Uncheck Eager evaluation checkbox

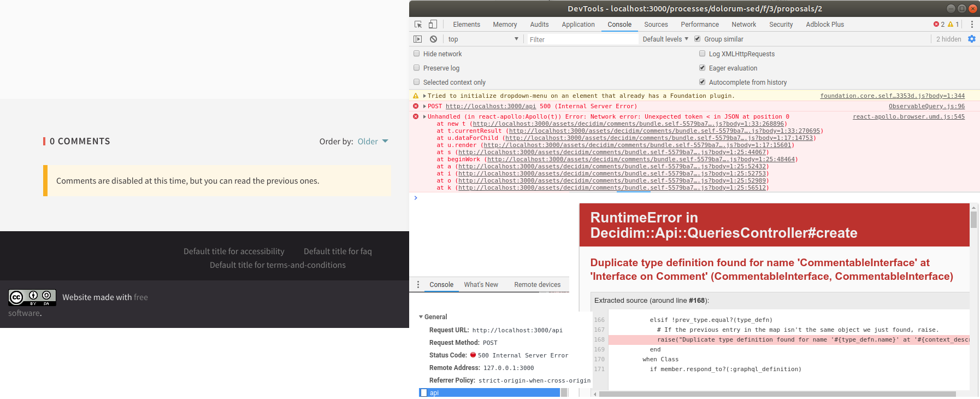(702, 68)
